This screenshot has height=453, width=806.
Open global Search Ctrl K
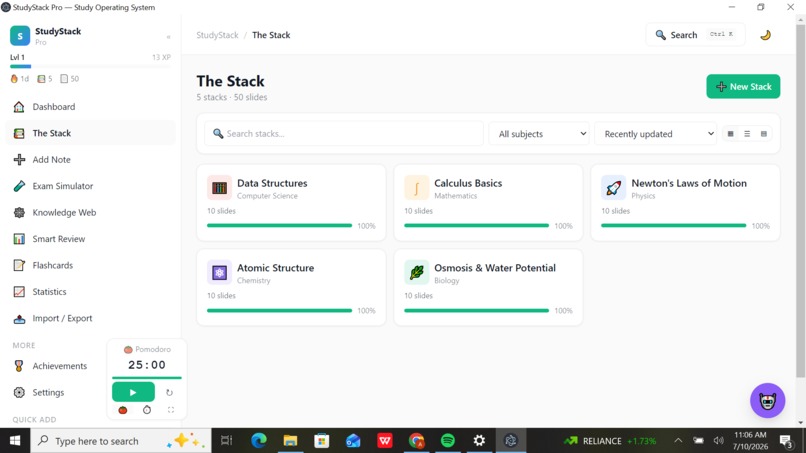pyautogui.click(x=695, y=35)
